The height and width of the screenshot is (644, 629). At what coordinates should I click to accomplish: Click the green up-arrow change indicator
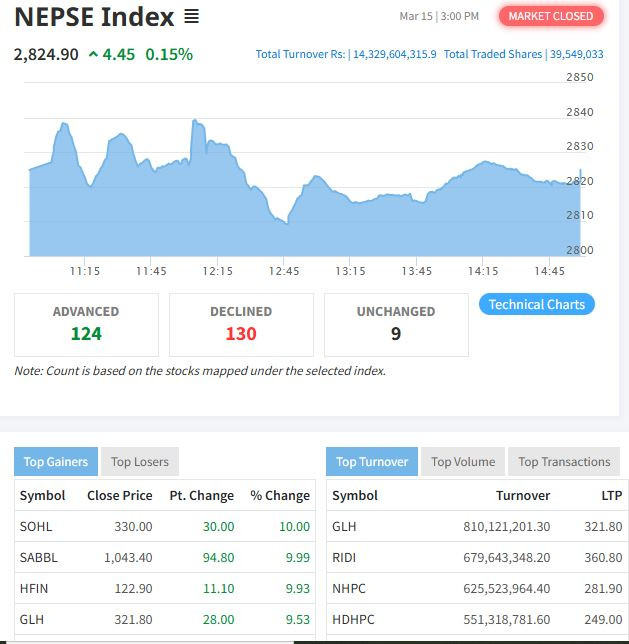(x=93, y=55)
